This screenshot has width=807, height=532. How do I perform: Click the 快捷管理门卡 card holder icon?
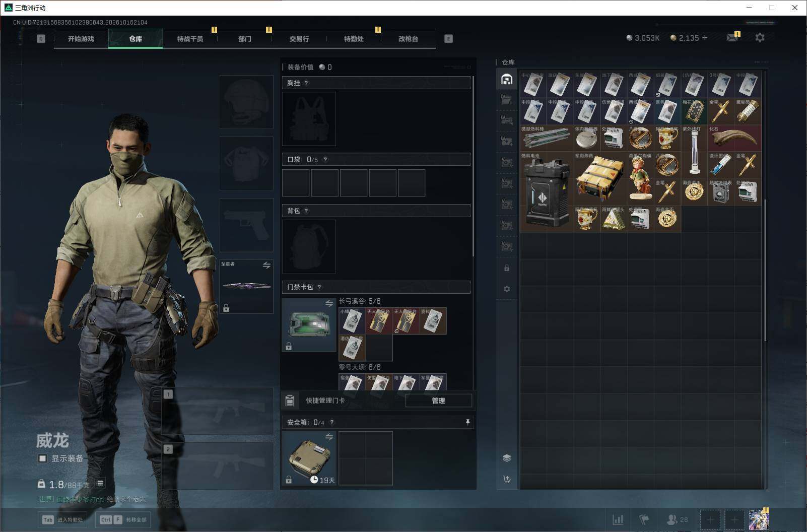coord(290,401)
